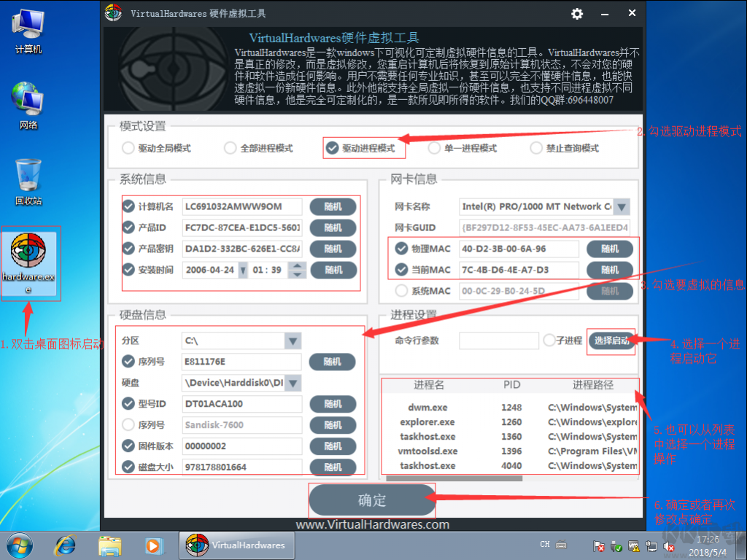Open Windows Media Player from the taskbar

153,545
